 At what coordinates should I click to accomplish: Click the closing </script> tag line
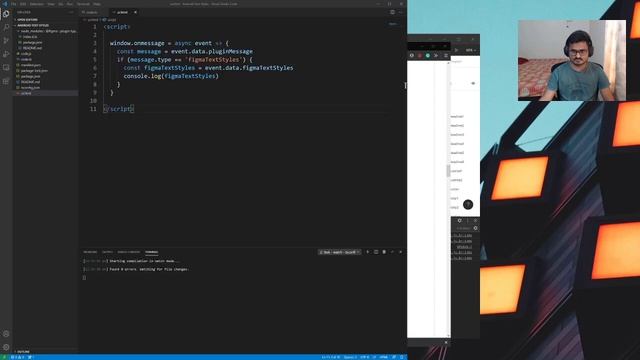(119, 109)
